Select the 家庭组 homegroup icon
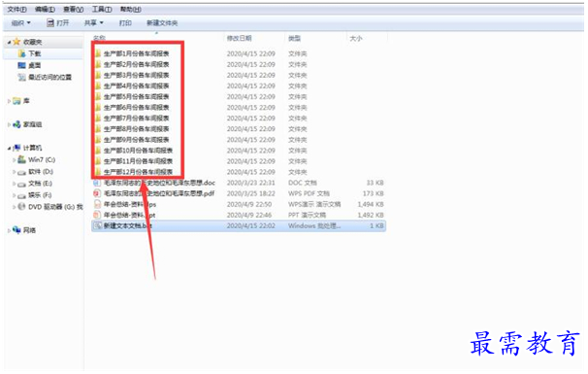The image size is (588, 374). point(16,124)
